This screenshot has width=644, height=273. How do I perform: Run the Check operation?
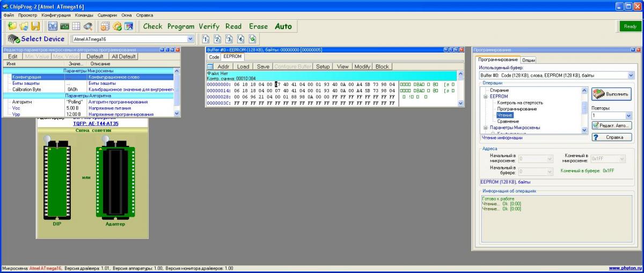152,26
